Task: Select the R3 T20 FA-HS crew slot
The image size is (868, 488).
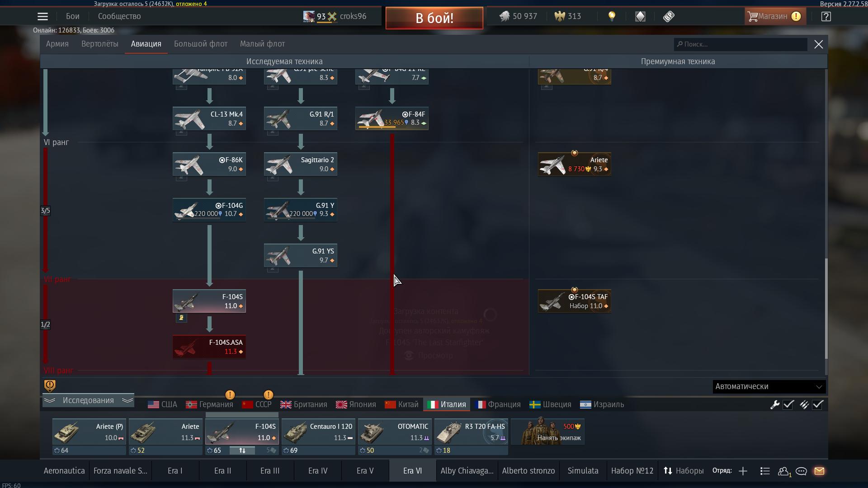Action: pyautogui.click(x=471, y=432)
